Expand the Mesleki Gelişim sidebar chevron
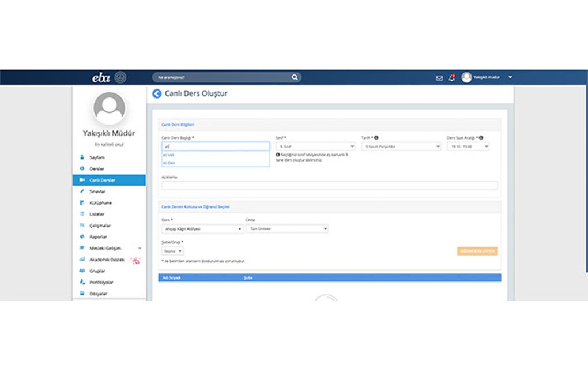Image resolution: width=588 pixels, height=368 pixels. (x=140, y=247)
